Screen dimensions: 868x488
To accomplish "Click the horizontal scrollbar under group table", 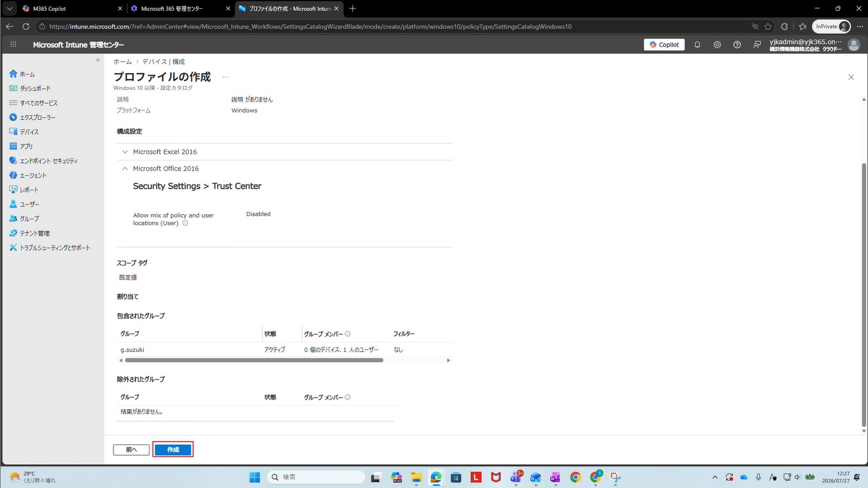I will [x=254, y=360].
